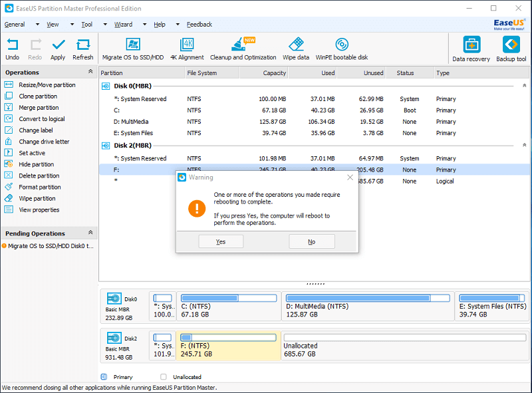Sort by the Type column header
The image size is (532, 393).
(x=481, y=73)
